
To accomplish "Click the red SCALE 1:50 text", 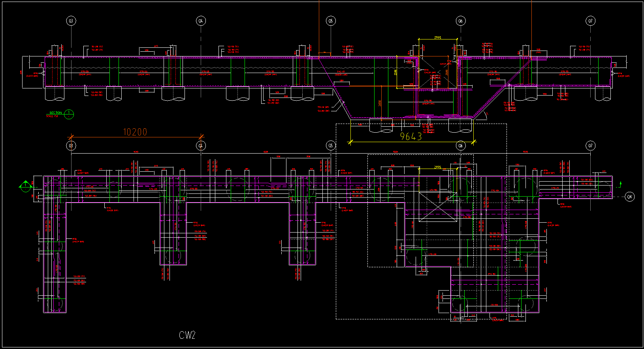I will (52, 116).
